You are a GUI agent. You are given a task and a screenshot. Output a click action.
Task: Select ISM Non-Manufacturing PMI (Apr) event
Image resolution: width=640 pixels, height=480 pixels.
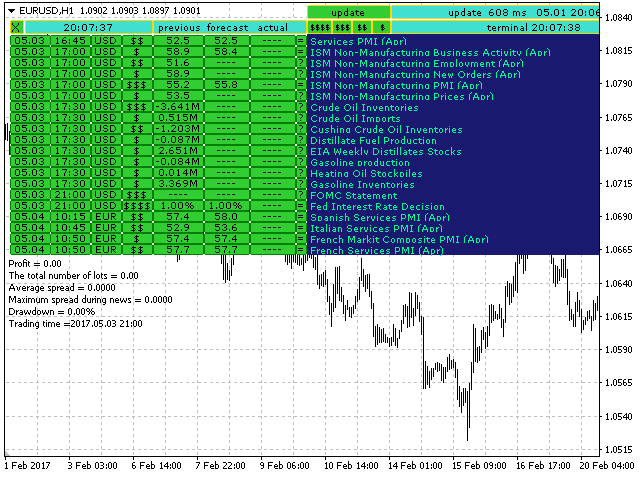[396, 86]
